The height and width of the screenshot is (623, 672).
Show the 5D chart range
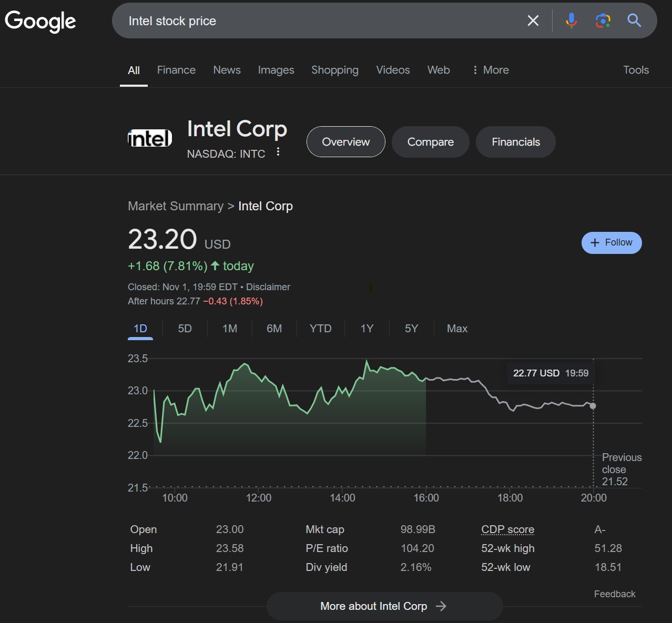click(x=185, y=329)
